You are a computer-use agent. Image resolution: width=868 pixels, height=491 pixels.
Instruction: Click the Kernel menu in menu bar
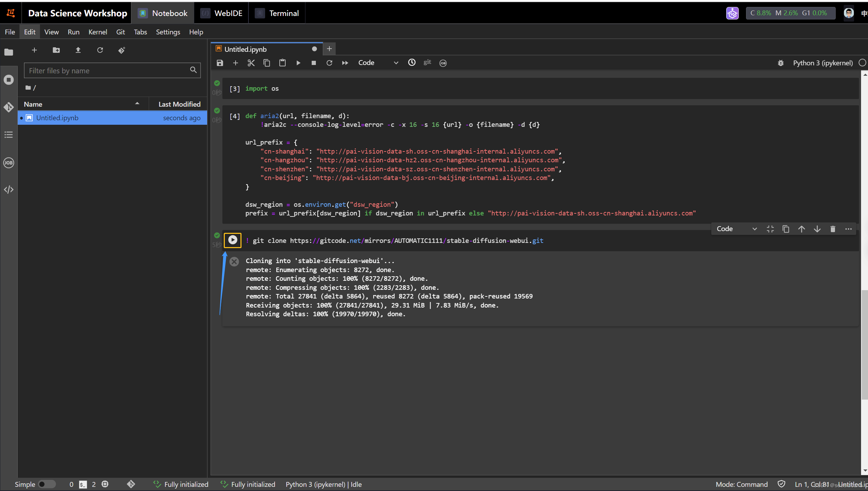[97, 32]
